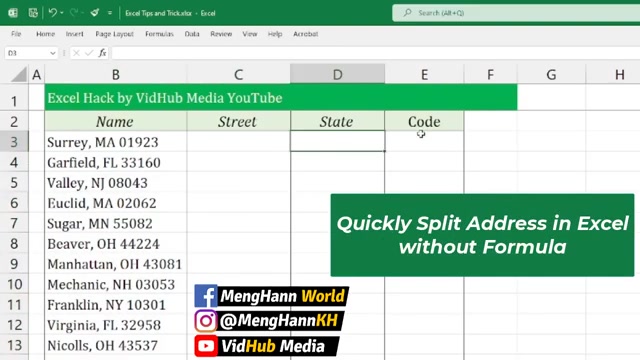Open the File menu
The width and height of the screenshot is (640, 360).
16,34
